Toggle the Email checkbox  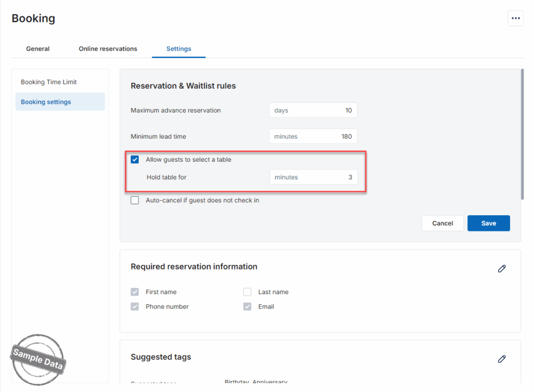[x=247, y=307]
